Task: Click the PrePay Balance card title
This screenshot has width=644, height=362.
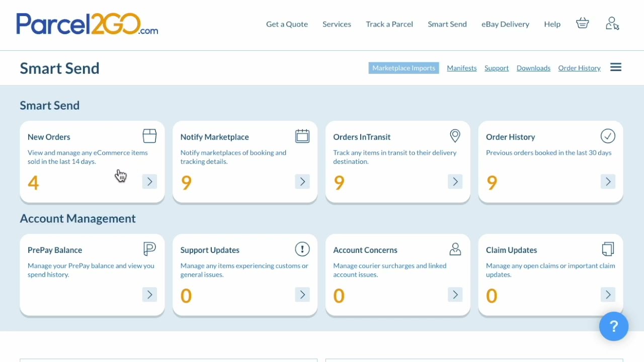Action: pos(55,250)
